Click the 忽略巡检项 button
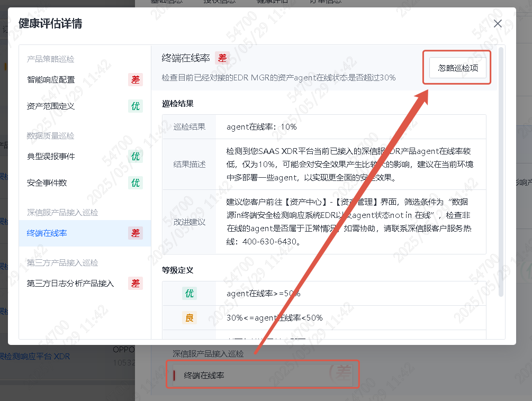The height and width of the screenshot is (401, 532). (457, 68)
